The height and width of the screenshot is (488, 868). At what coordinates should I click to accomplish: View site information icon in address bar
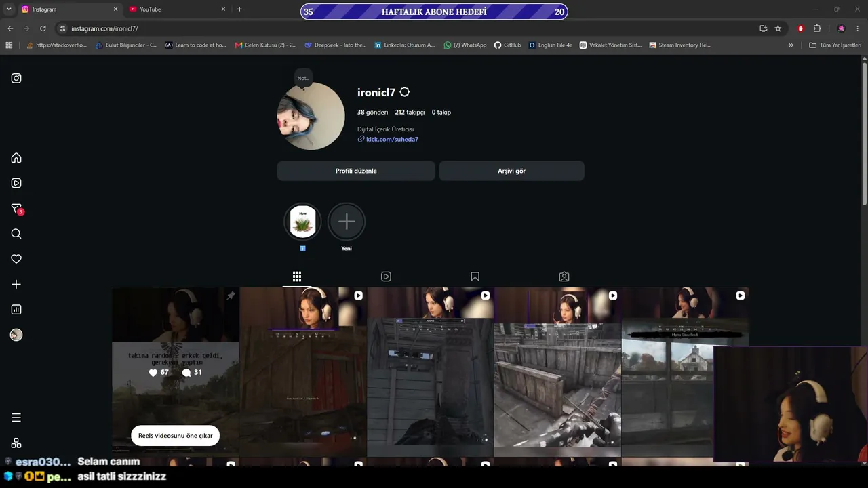[x=62, y=28]
